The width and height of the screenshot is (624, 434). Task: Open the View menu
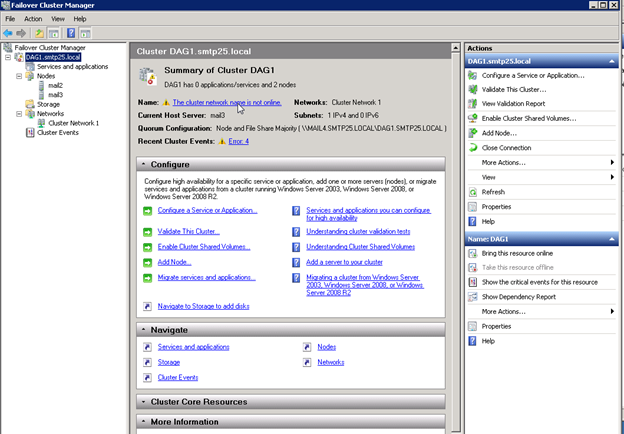(58, 19)
